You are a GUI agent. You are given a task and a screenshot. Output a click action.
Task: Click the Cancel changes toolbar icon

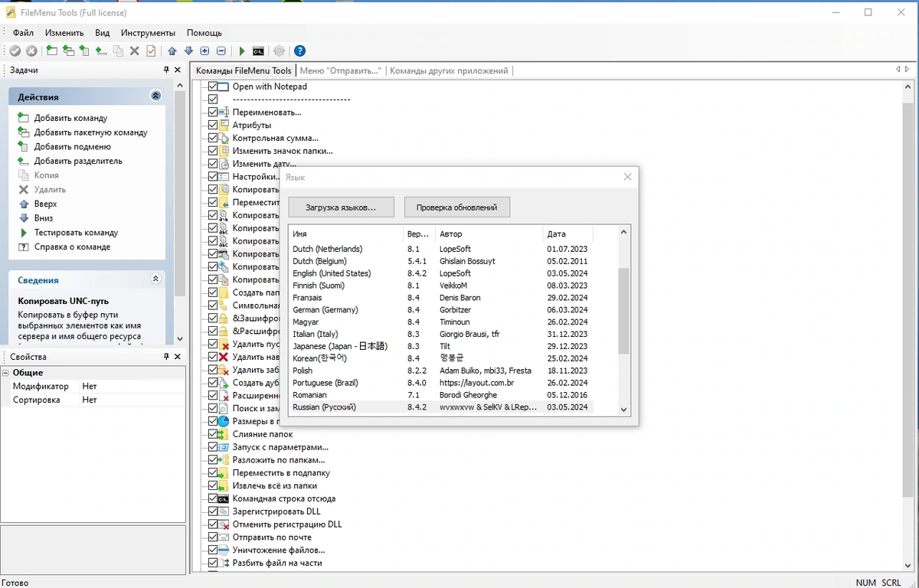pos(31,51)
